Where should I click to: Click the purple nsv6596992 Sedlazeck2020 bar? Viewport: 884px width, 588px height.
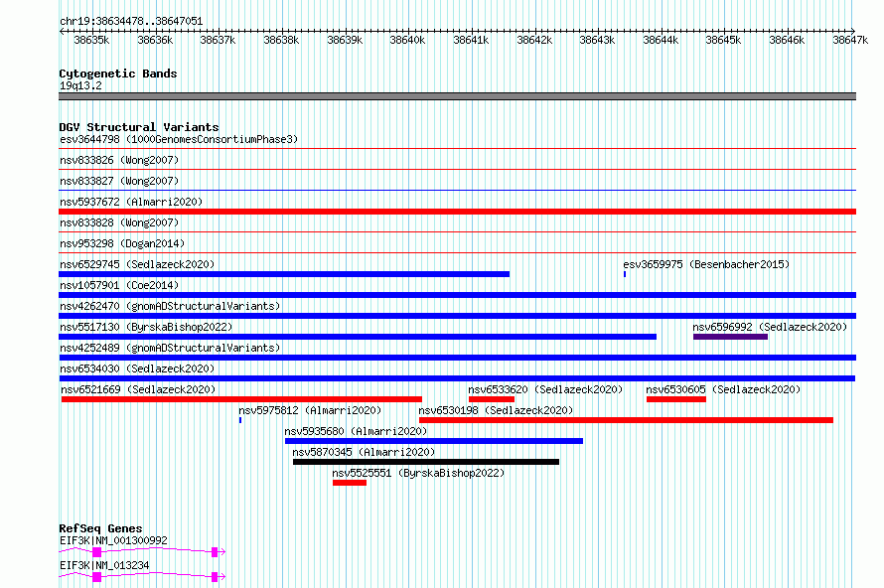(x=730, y=337)
